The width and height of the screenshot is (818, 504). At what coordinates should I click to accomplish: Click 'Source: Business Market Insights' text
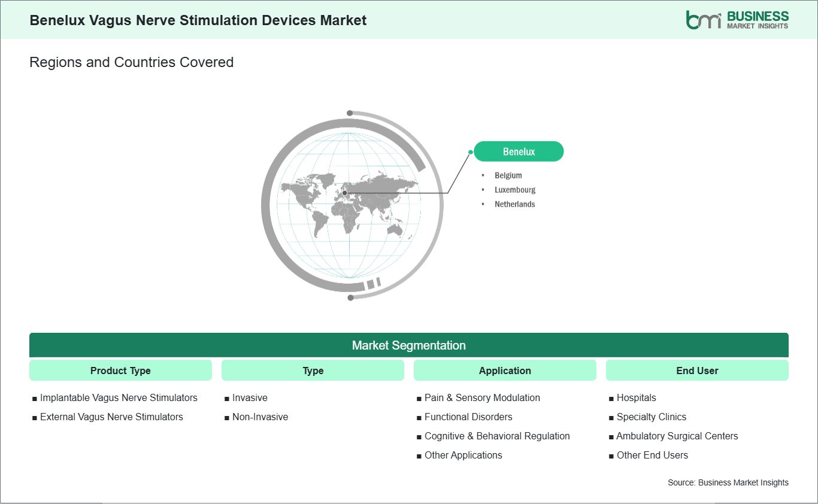[x=728, y=482]
